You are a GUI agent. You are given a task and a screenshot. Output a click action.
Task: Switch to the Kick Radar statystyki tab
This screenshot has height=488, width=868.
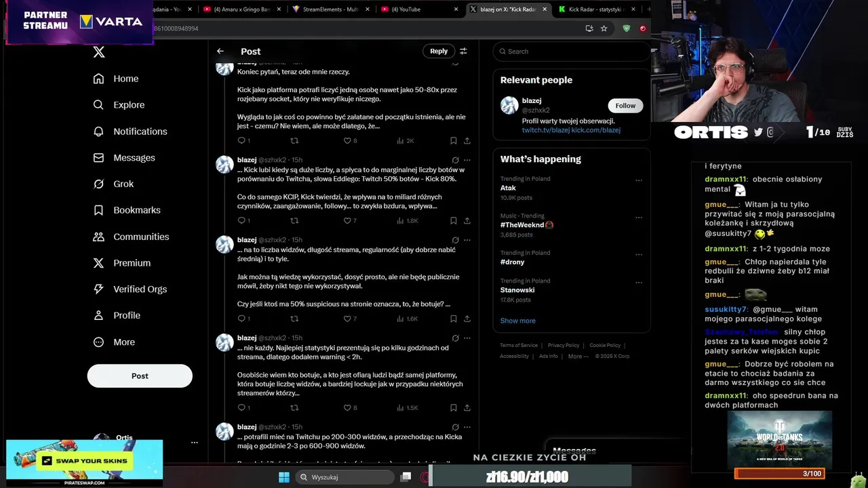click(x=598, y=9)
